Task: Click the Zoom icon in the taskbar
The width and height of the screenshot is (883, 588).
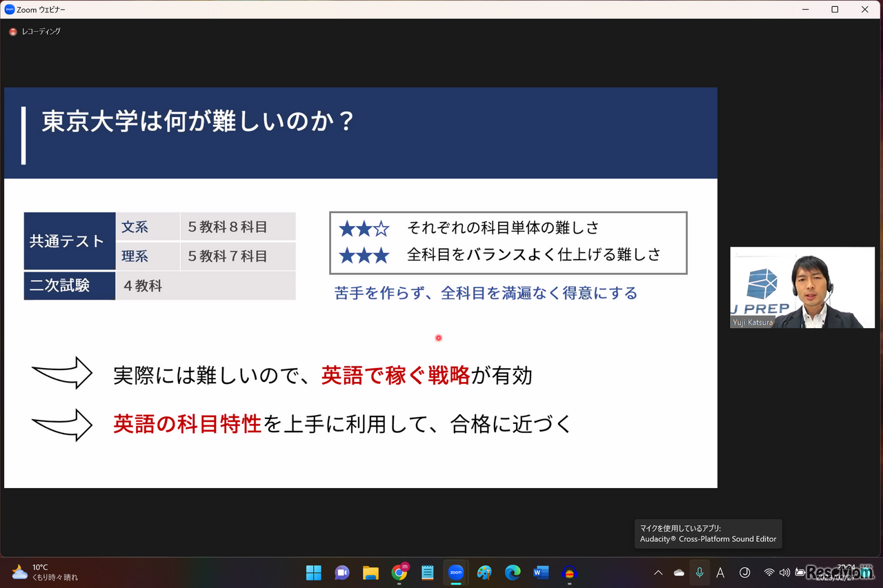Action: coord(456,572)
